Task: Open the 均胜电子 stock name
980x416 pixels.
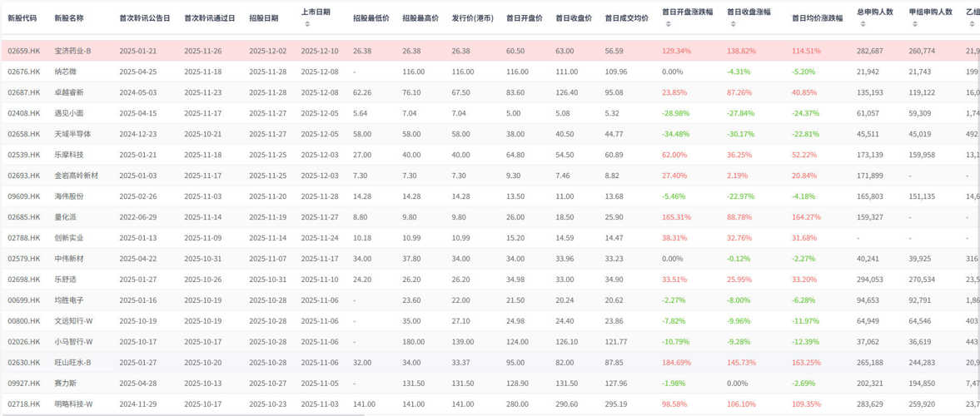Action: tap(69, 300)
